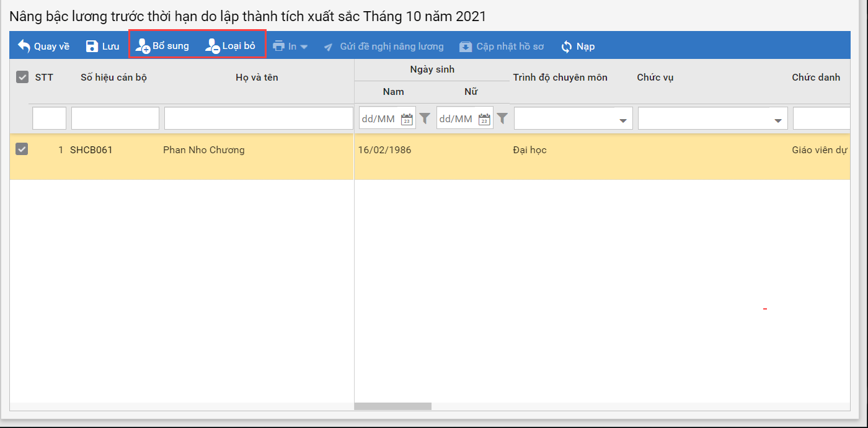868x428 pixels.
Task: Click the Bổ sung add-person icon
Action: 143,47
